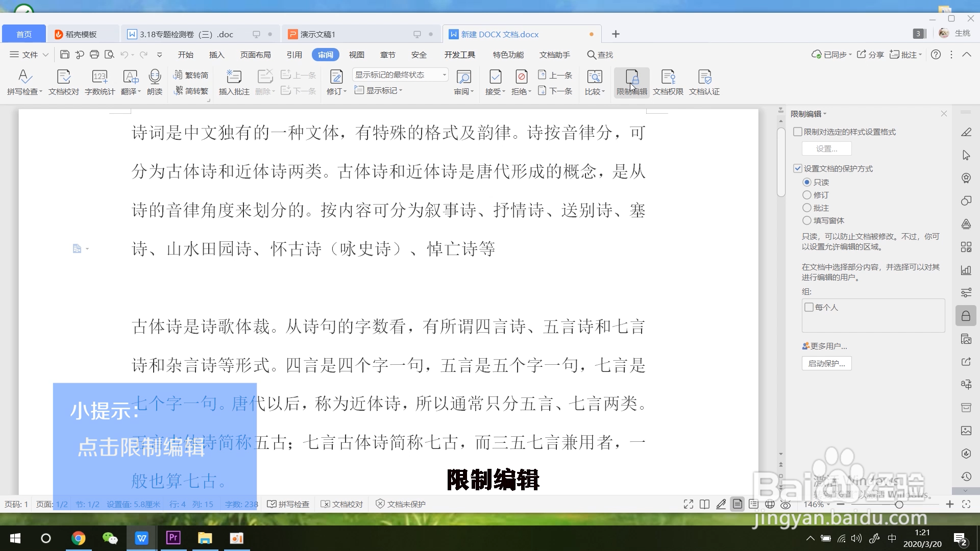
Task: Adjust the zoom slider handle
Action: [899, 504]
